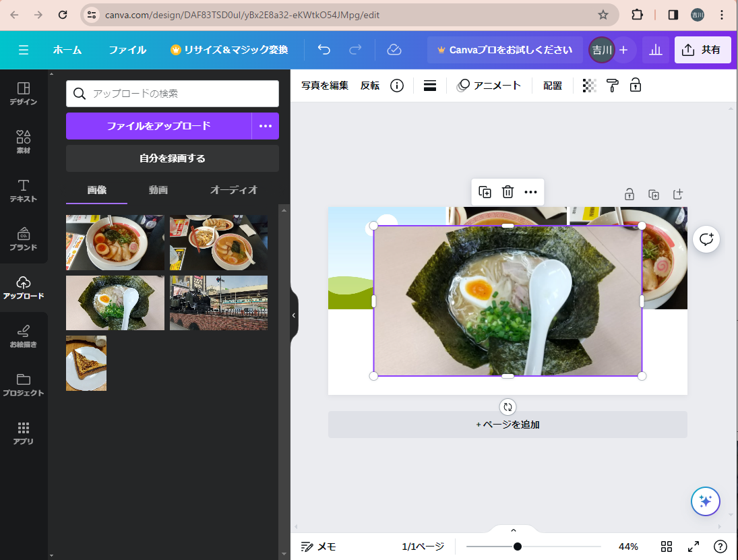The height and width of the screenshot is (560, 738).
Task: Click the trash icon to delete image
Action: (508, 192)
